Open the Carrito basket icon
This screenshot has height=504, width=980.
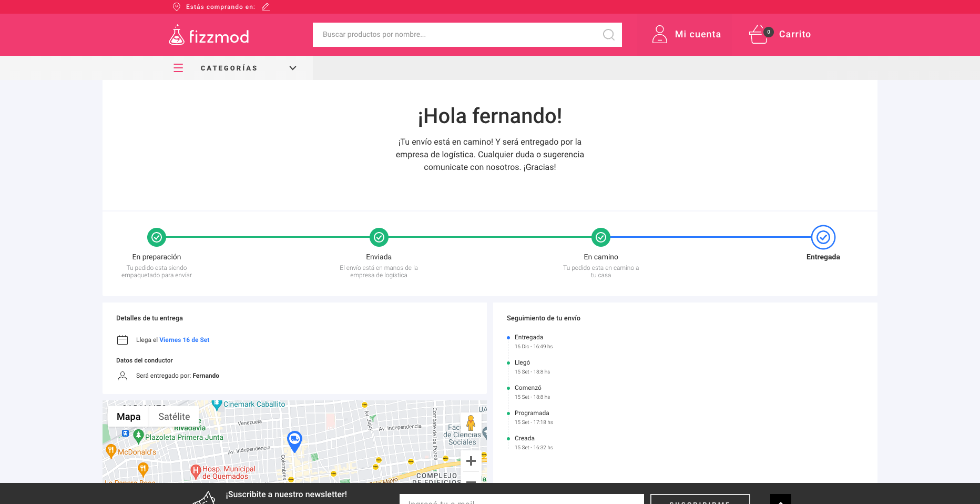coord(758,34)
